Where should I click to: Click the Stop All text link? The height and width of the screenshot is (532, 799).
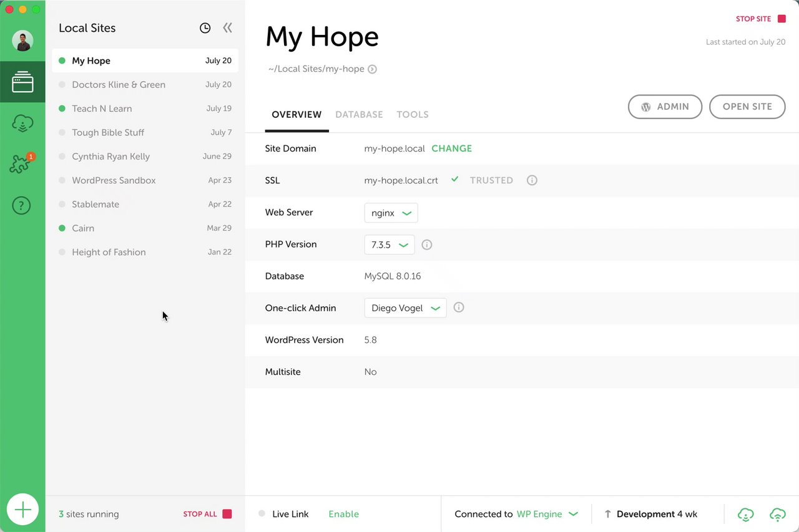(x=200, y=514)
